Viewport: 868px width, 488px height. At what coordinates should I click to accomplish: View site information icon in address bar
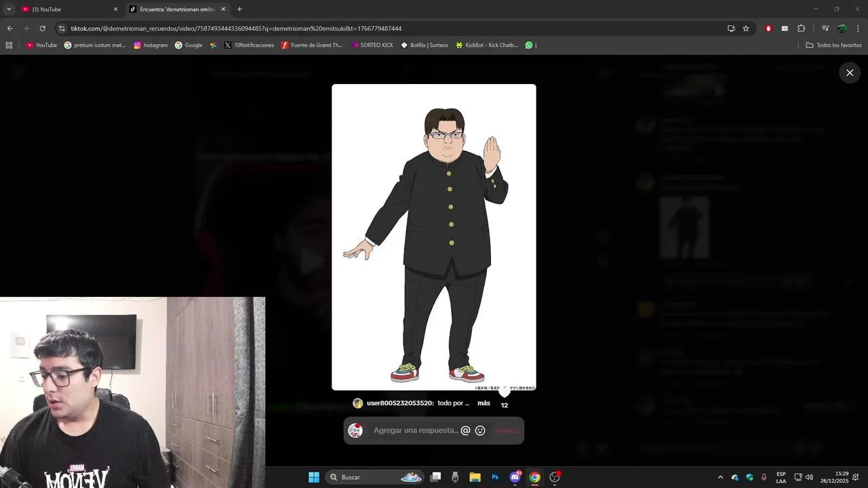62,28
